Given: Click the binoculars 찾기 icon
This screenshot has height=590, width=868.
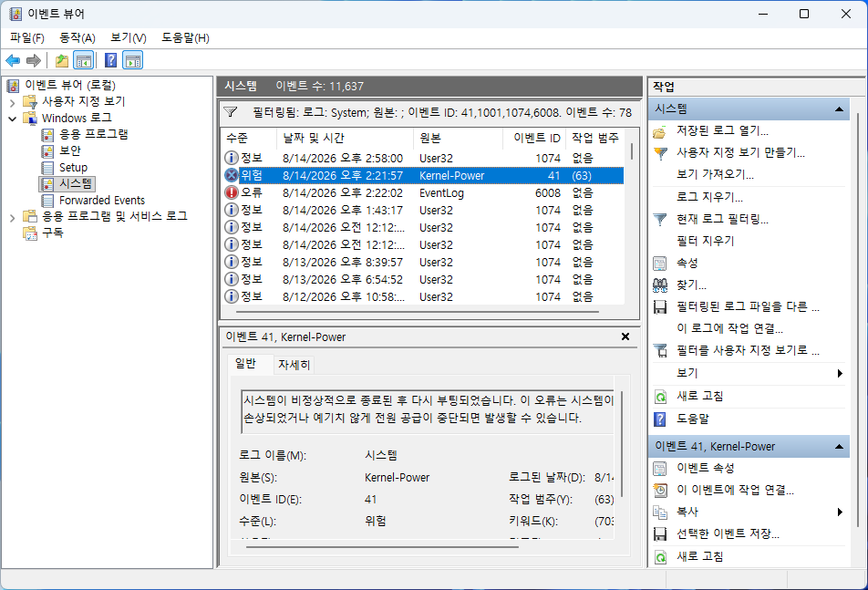Looking at the screenshot, I should click(660, 285).
